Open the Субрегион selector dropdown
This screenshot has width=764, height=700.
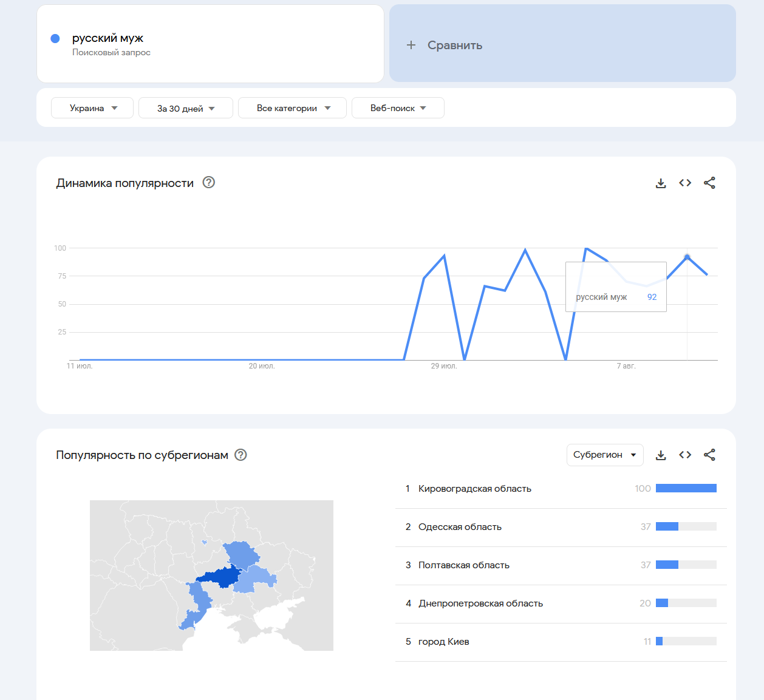coord(604,455)
